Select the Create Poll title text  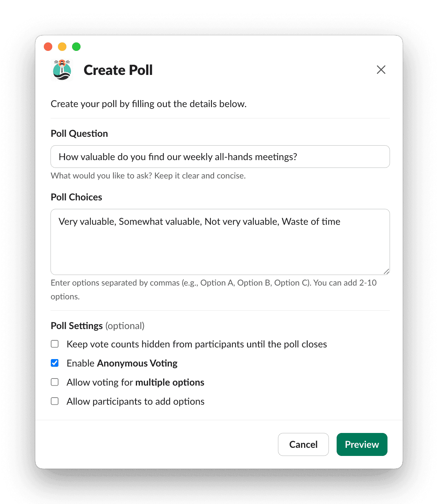tap(118, 70)
